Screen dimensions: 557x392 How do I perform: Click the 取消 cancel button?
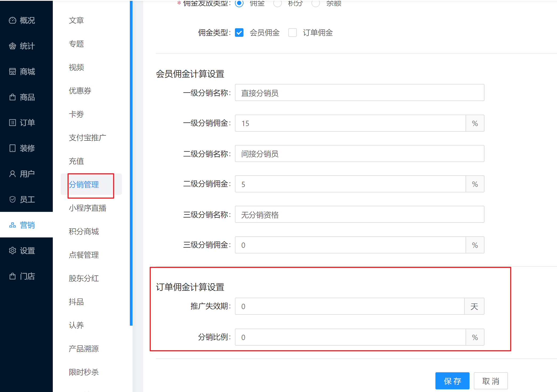491,381
